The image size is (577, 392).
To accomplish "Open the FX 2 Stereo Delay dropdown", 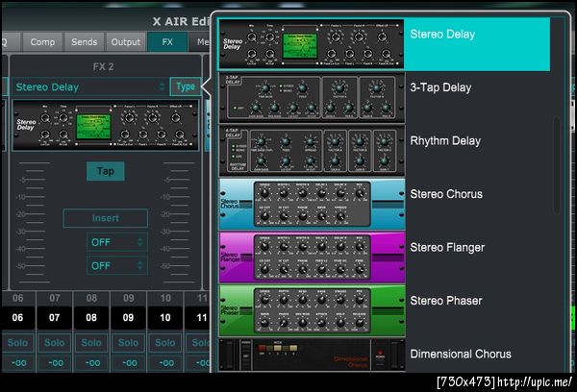I will pyautogui.click(x=90, y=87).
